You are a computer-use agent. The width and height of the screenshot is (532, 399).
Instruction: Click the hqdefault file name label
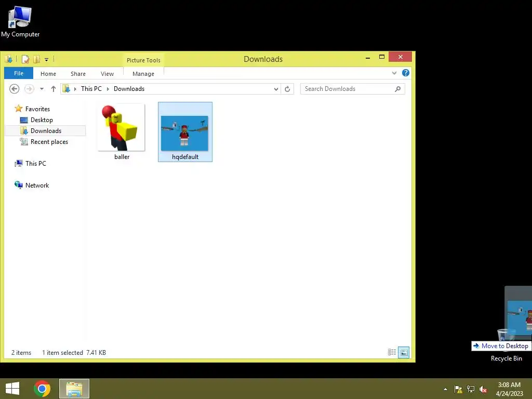tap(185, 157)
